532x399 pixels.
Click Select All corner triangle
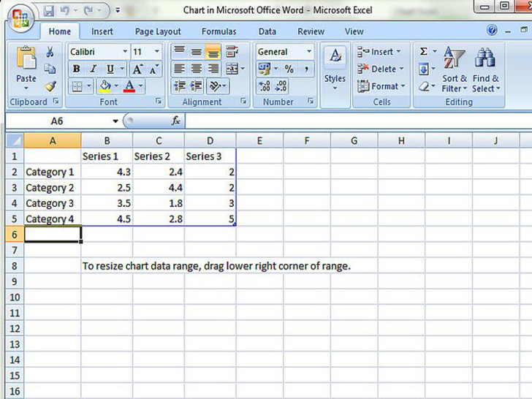[x=15, y=140]
